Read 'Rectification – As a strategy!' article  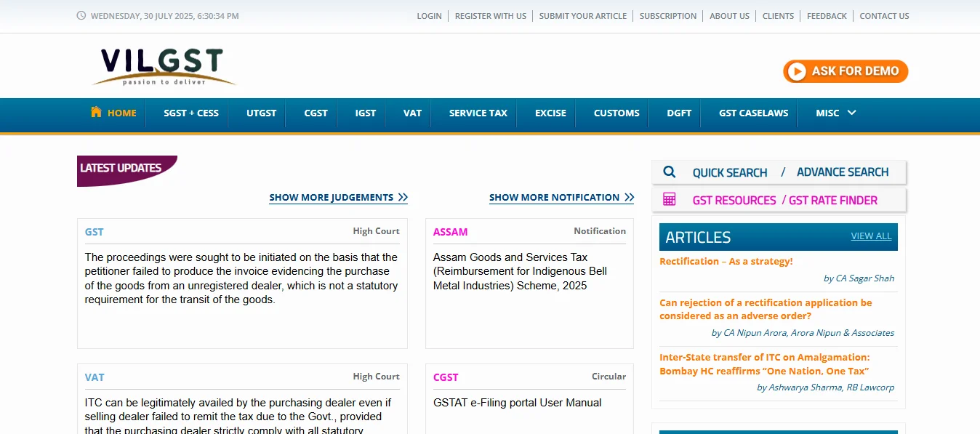click(726, 261)
